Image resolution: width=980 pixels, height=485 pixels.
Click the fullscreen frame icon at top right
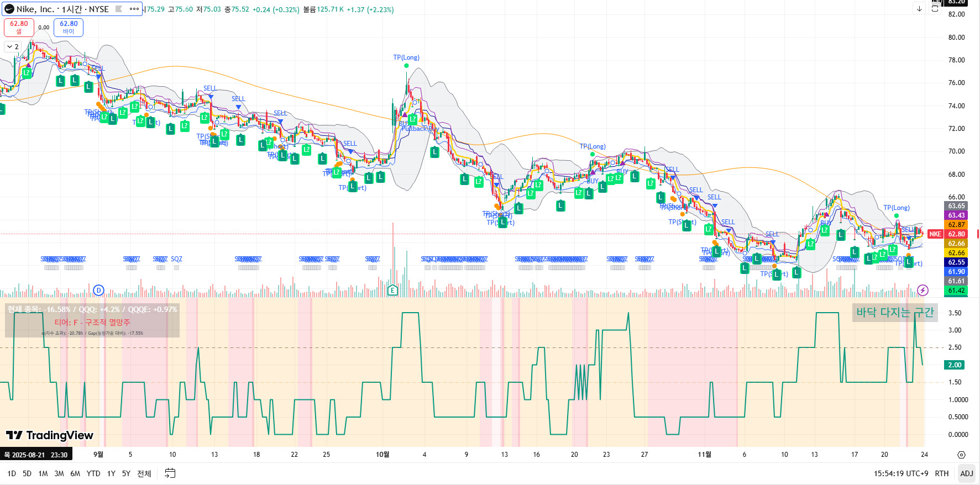(935, 9)
